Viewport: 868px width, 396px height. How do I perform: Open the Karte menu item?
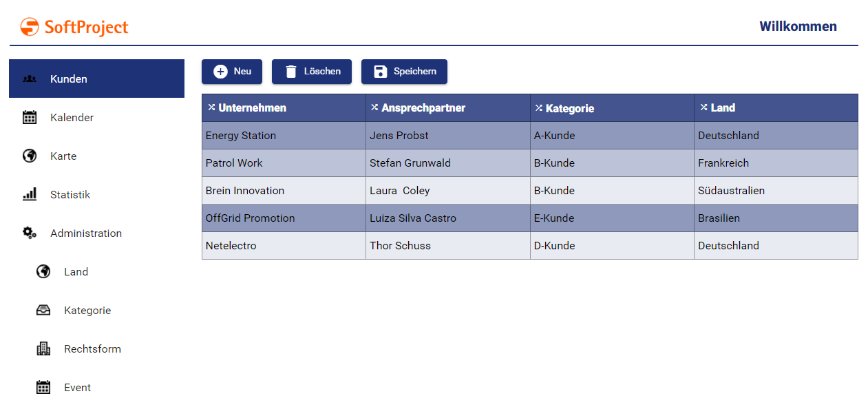tap(63, 156)
